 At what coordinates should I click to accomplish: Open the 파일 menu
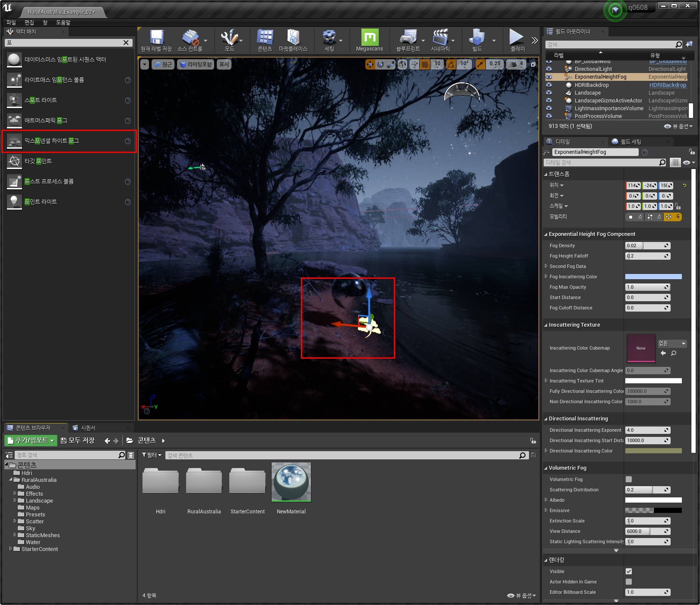tap(11, 22)
